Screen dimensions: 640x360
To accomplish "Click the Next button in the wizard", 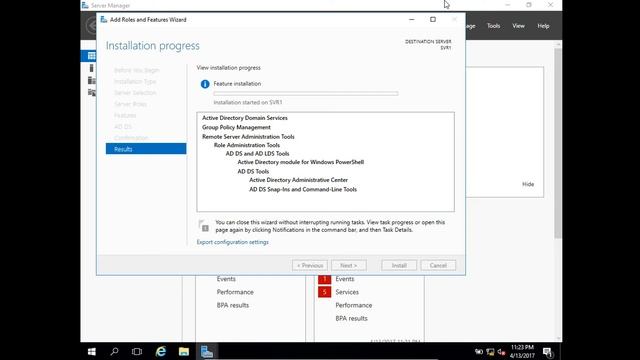I will (349, 266).
